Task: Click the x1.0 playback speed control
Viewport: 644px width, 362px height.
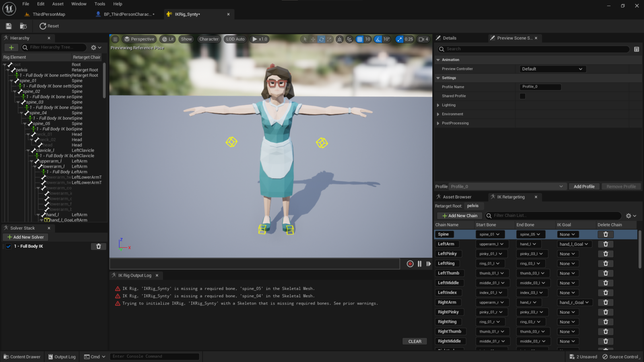Action: [x=260, y=39]
